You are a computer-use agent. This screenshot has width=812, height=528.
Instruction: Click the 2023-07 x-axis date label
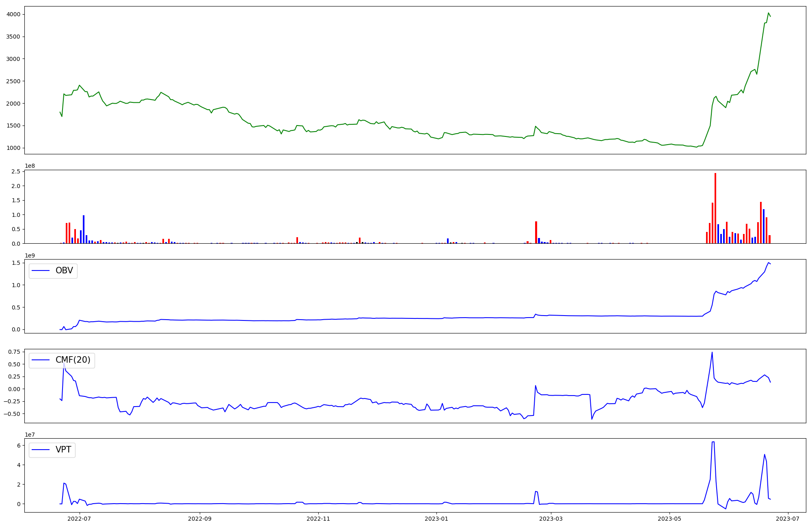pyautogui.click(x=788, y=519)
